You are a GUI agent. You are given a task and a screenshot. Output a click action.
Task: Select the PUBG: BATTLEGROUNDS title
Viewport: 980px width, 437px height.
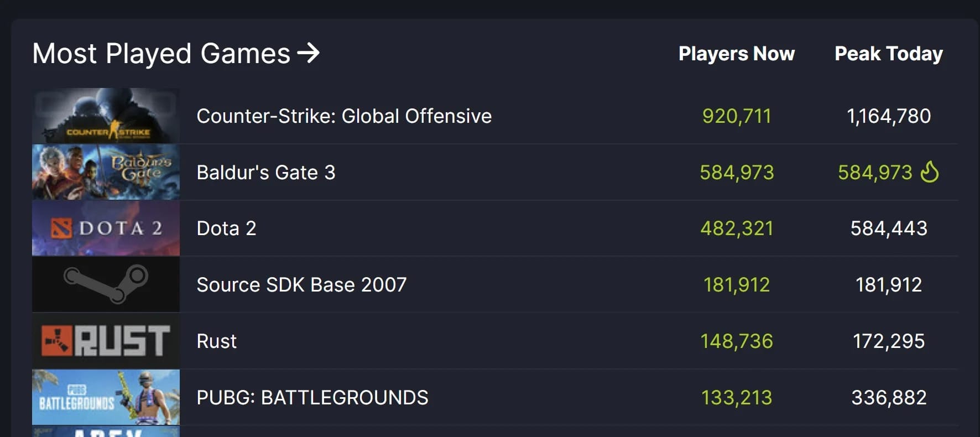pos(312,398)
